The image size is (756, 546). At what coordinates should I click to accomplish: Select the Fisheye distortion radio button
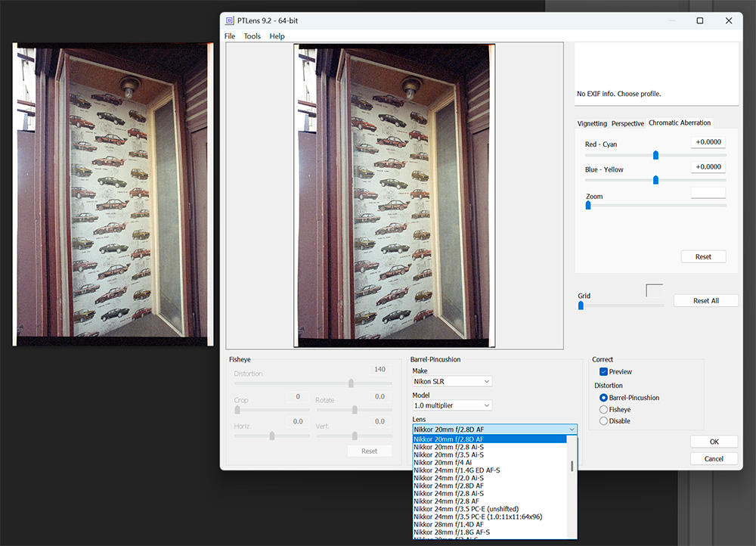(603, 410)
